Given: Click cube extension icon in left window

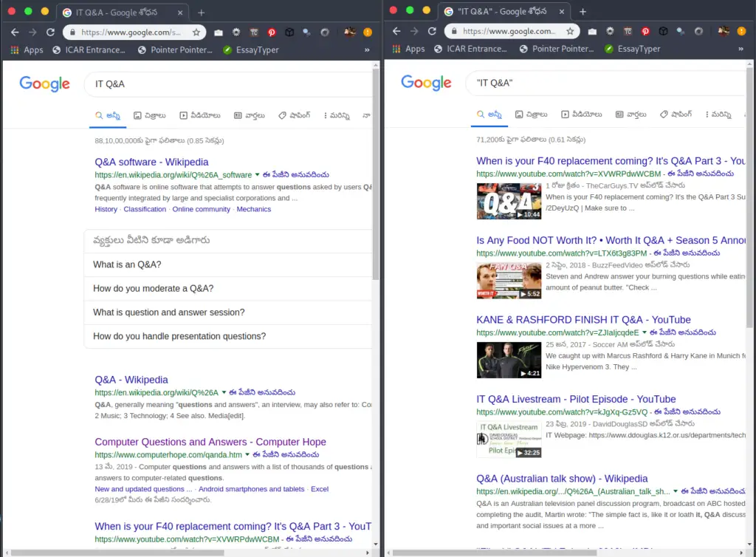Looking at the screenshot, I should pos(289,33).
